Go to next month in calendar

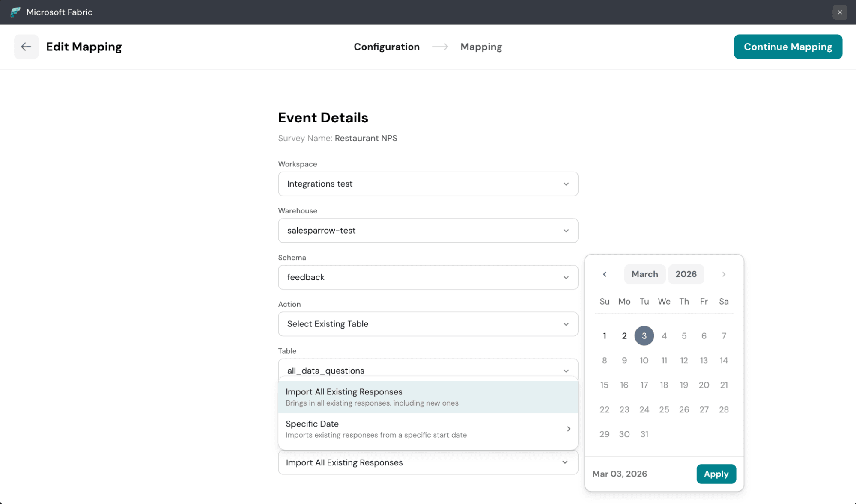(724, 274)
